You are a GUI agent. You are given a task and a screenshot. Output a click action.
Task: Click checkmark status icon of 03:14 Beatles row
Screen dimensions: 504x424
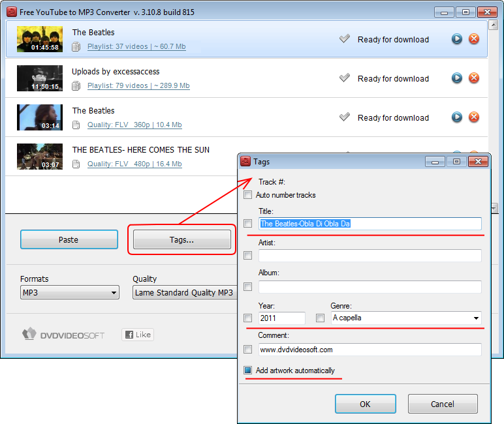pos(345,117)
